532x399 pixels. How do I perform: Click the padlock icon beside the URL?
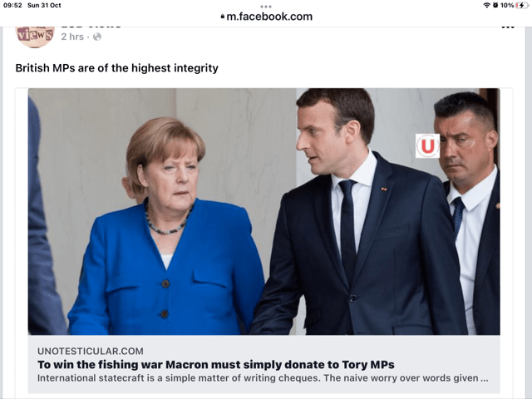[223, 17]
